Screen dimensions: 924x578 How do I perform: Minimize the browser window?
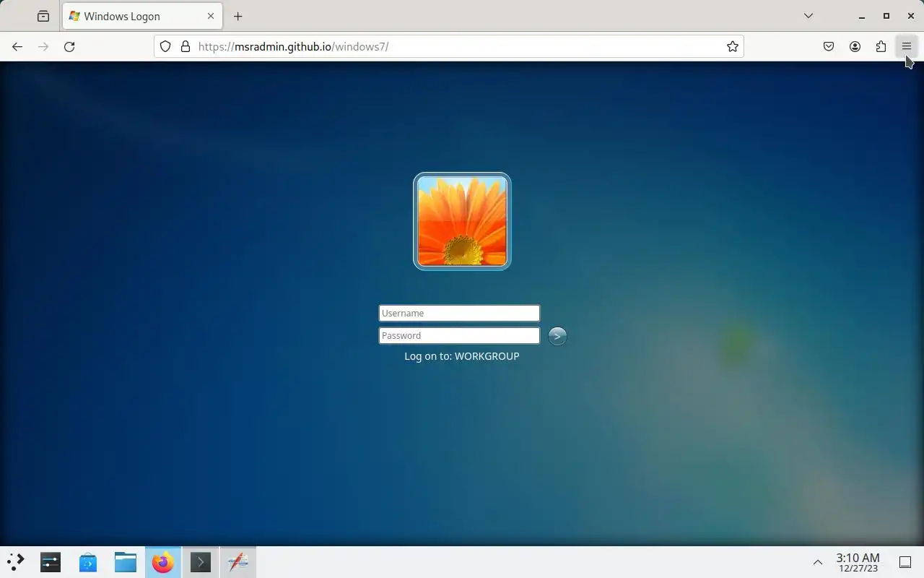pos(862,16)
